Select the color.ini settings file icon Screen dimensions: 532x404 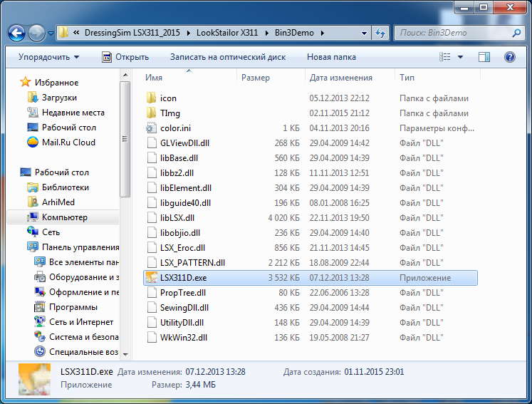point(151,128)
